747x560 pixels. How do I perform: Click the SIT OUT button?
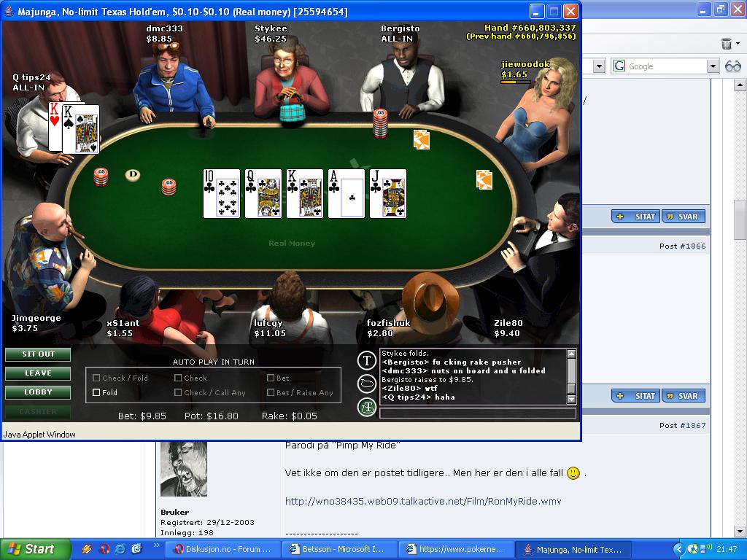[x=38, y=354]
